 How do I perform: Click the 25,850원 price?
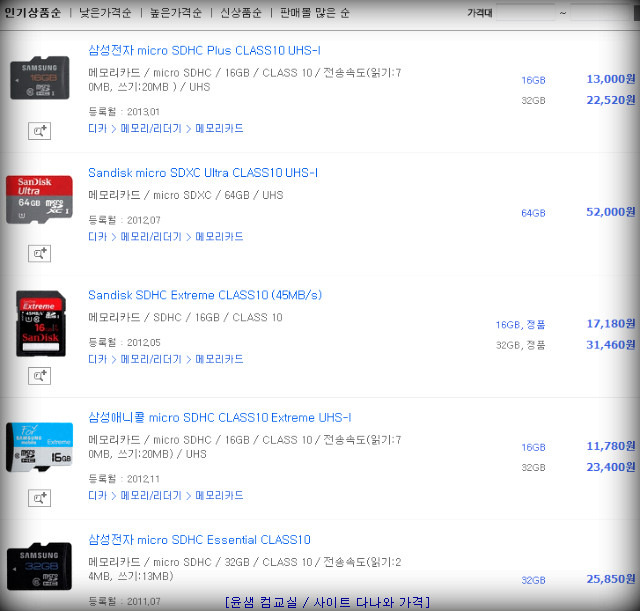tap(611, 579)
